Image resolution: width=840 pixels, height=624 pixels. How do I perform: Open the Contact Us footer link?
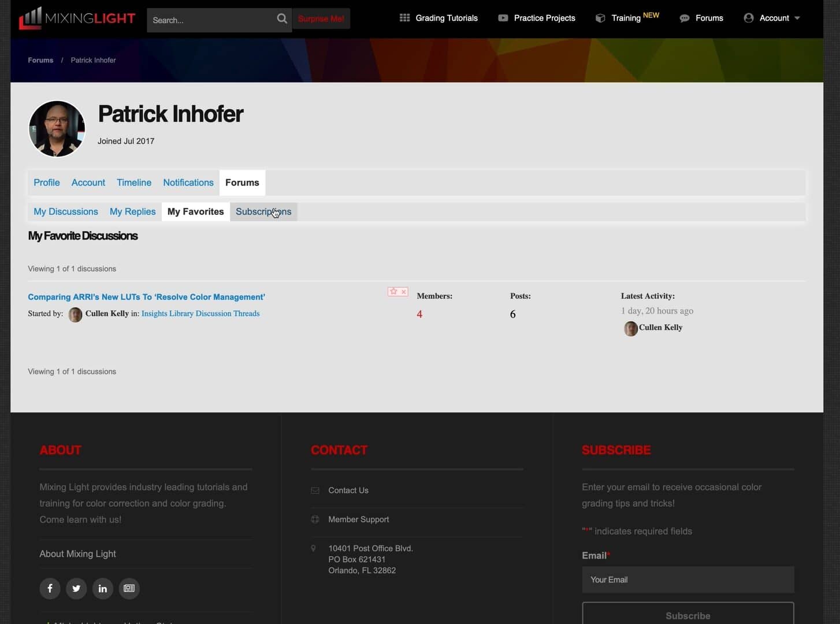[348, 491]
